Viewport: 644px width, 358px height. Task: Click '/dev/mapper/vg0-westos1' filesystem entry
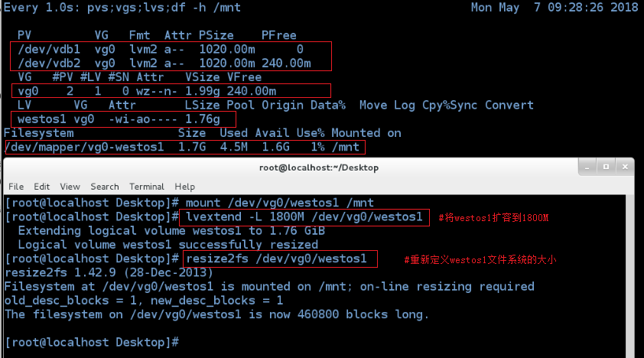click(84, 147)
